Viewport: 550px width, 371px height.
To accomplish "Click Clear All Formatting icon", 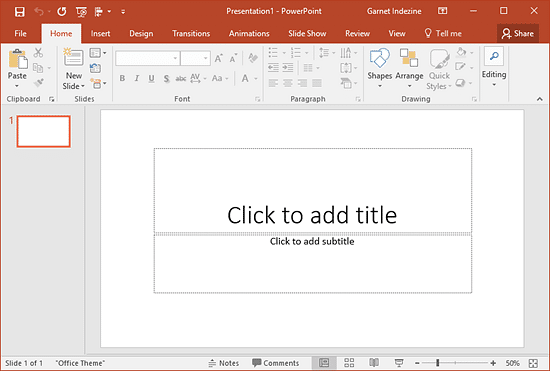I will (x=253, y=58).
